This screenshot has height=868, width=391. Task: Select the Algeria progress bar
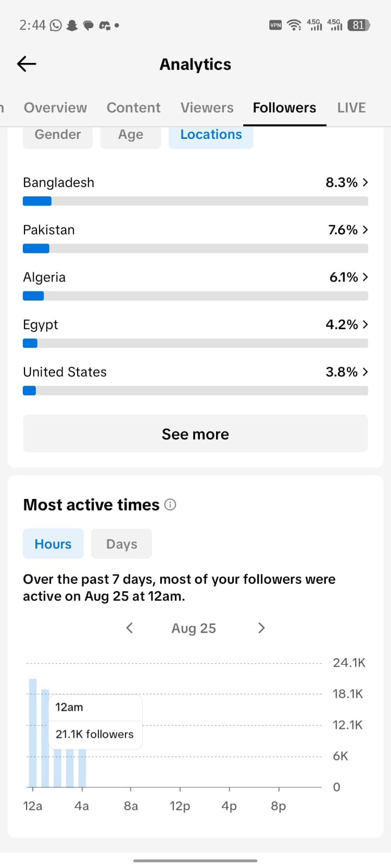click(x=195, y=296)
